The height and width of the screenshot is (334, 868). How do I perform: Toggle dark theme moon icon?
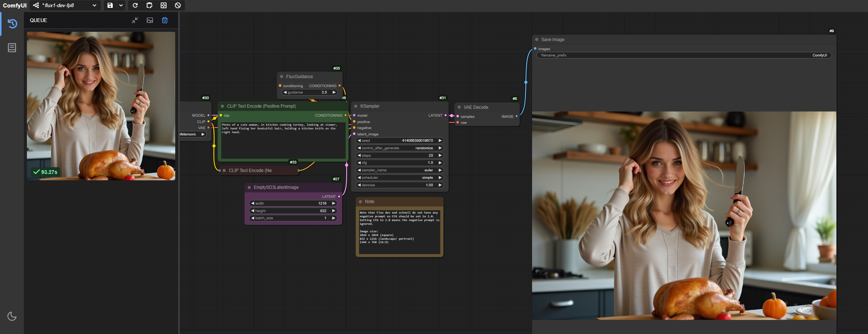[x=12, y=316]
